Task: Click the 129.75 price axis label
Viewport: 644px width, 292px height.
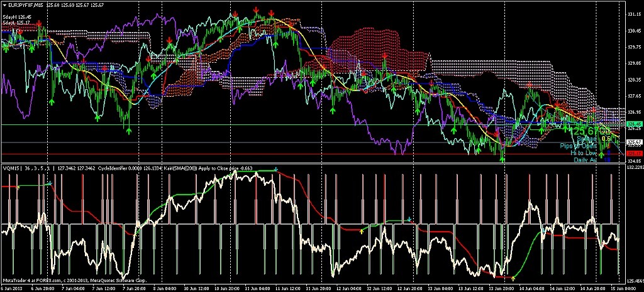Action: coord(635,46)
